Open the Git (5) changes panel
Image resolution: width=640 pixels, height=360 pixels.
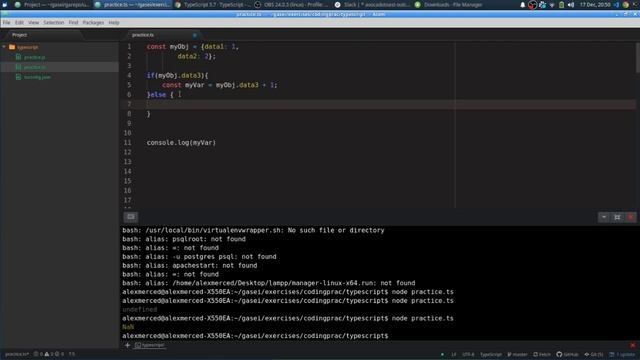[594, 355]
